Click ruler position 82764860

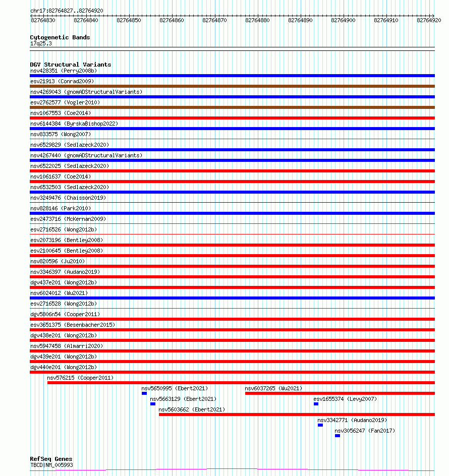(x=172, y=20)
